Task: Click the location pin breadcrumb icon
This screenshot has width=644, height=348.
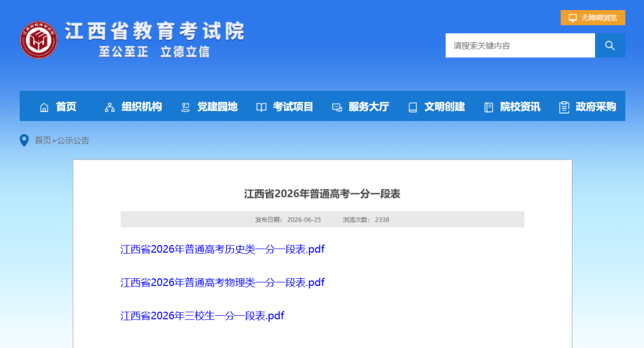Action: [x=24, y=141]
